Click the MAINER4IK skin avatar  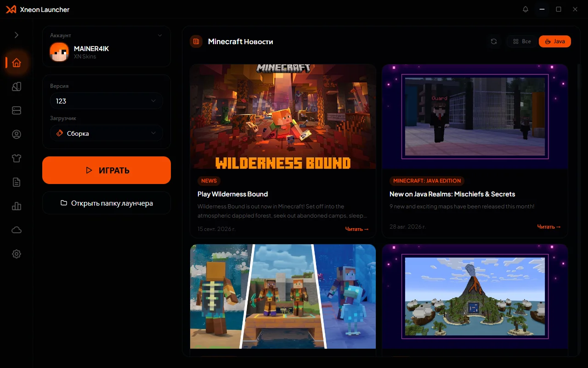point(59,52)
